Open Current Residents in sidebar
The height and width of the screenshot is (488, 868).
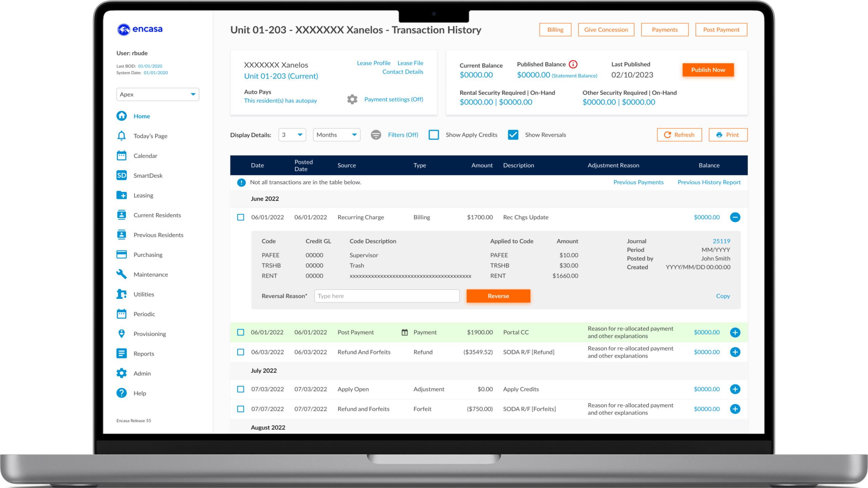pos(157,215)
